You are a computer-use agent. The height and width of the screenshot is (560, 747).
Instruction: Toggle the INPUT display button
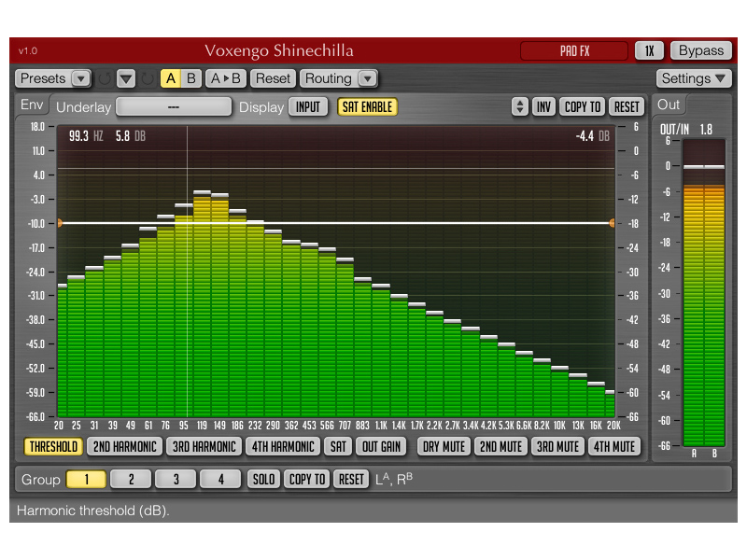click(x=308, y=107)
